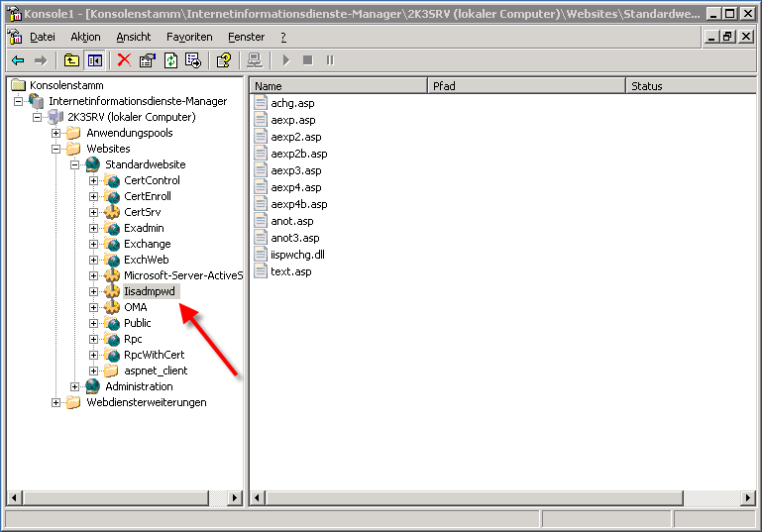Image resolution: width=762 pixels, height=532 pixels.
Task: Open the Fenster menu
Action: tap(247, 37)
